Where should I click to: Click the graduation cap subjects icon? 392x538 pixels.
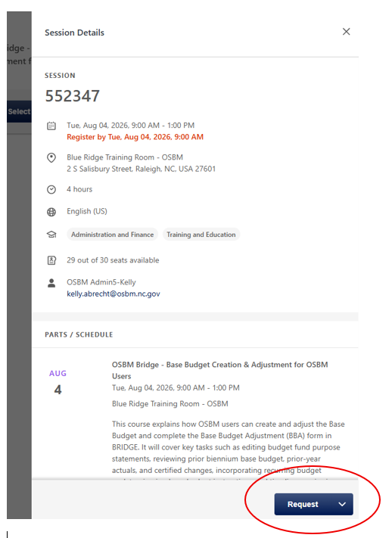51,235
